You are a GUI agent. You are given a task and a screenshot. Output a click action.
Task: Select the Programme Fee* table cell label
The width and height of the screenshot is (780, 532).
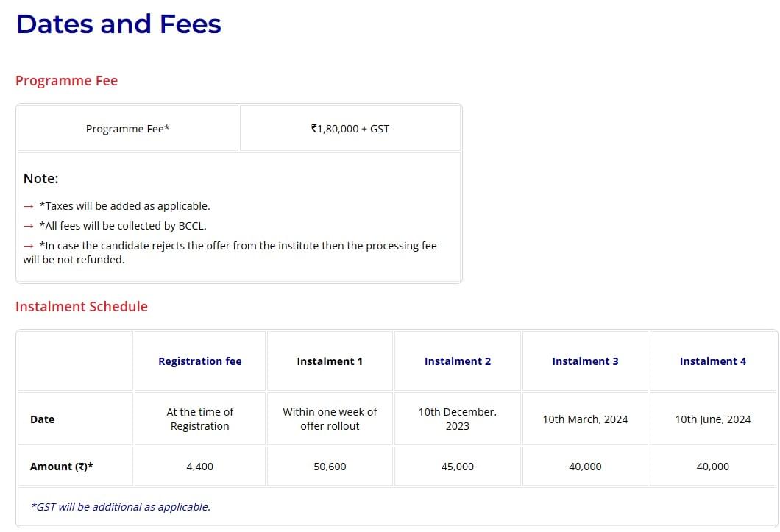[127, 129]
